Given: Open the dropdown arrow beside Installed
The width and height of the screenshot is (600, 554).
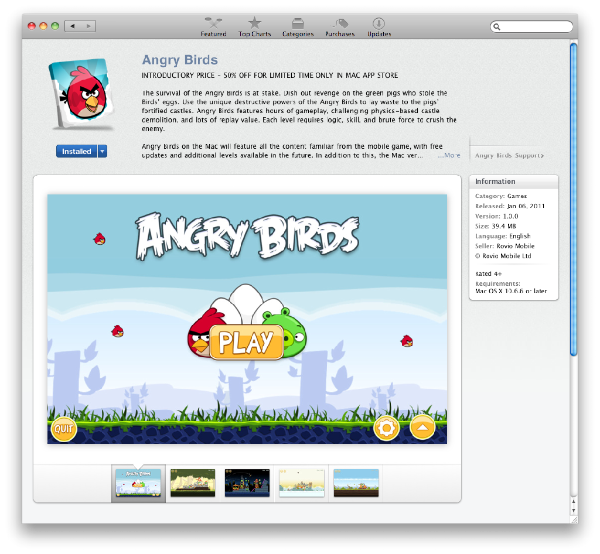Looking at the screenshot, I should 102,152.
